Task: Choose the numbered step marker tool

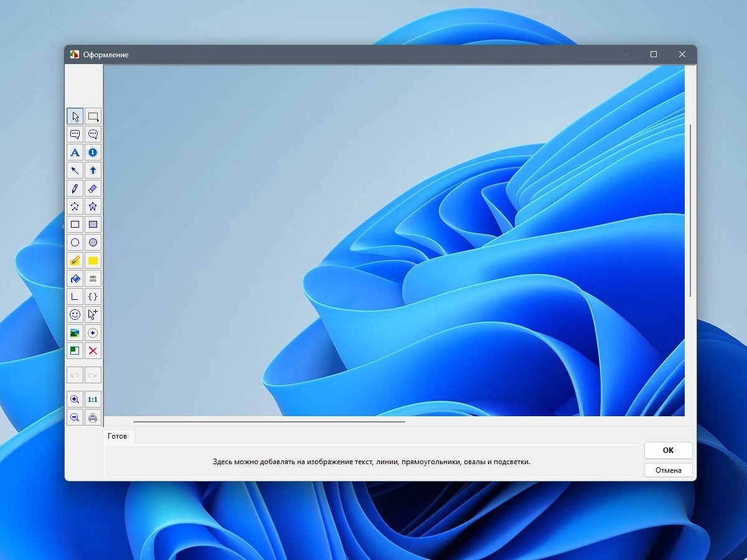Action: tap(93, 152)
